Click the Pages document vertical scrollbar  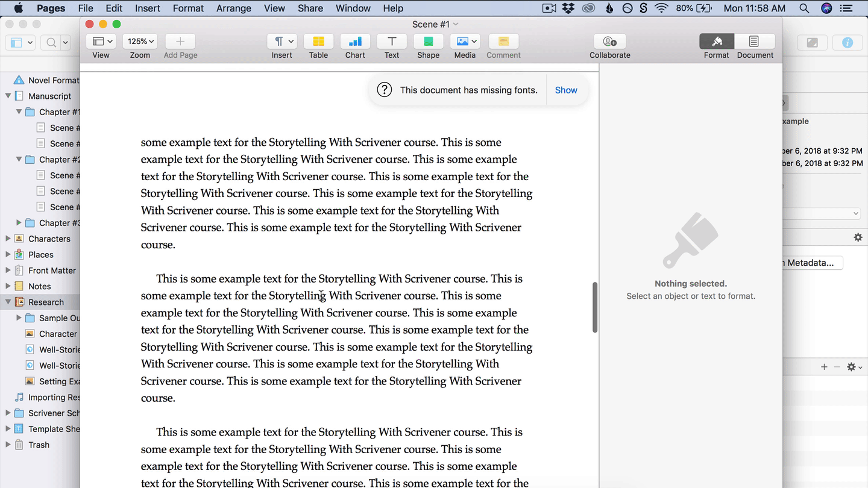(595, 307)
